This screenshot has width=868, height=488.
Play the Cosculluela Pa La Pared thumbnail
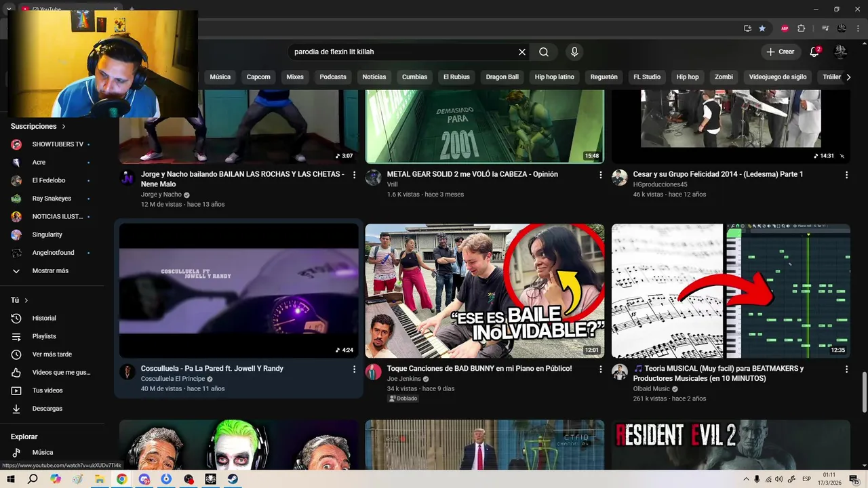[x=239, y=291]
